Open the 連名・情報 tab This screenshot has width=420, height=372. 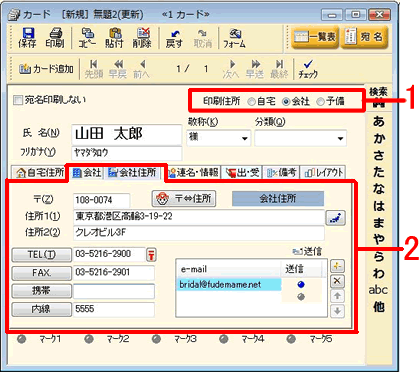[x=193, y=172]
